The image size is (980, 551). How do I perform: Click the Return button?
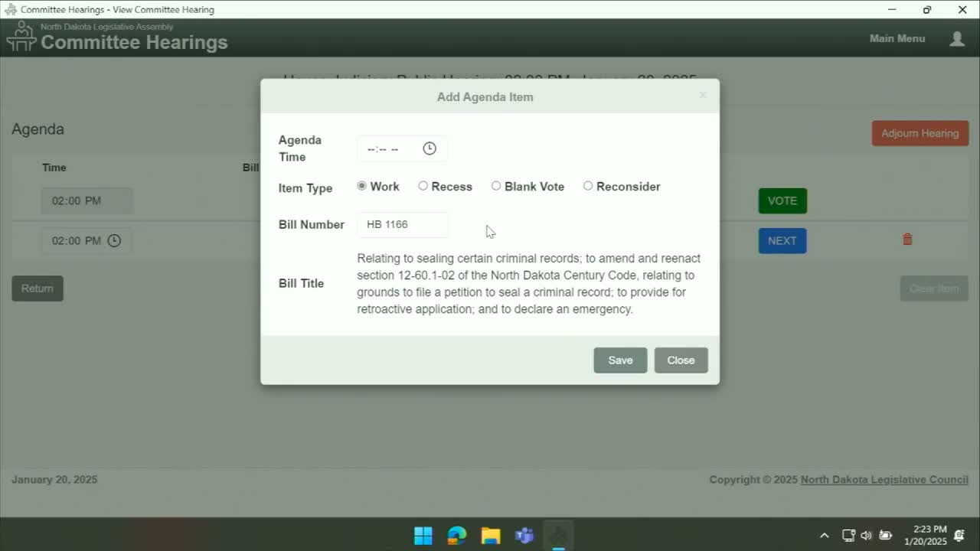[x=38, y=289]
